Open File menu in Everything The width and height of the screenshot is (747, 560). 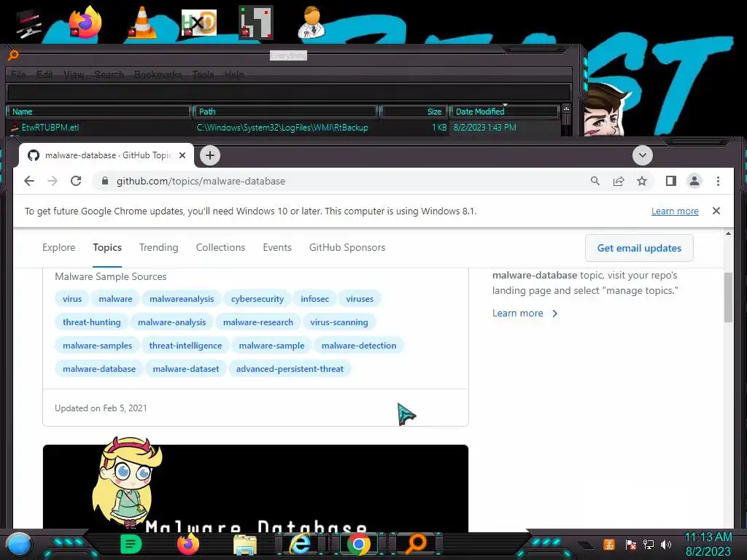[18, 75]
